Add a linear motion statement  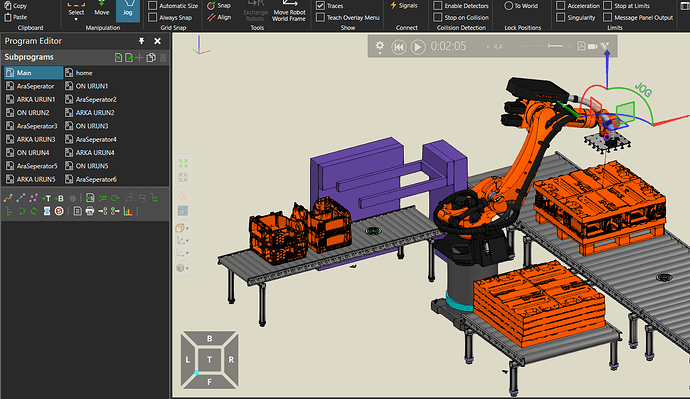[x=21, y=198]
